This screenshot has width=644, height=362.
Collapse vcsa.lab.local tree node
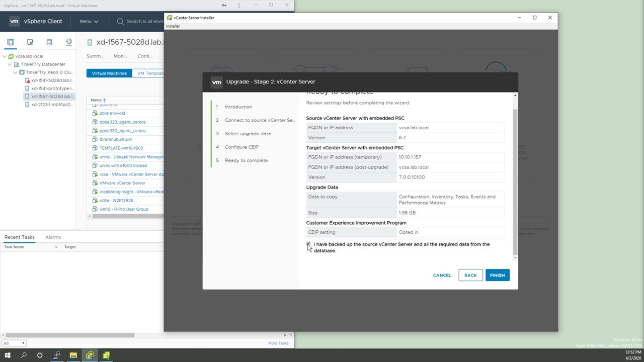point(5,56)
